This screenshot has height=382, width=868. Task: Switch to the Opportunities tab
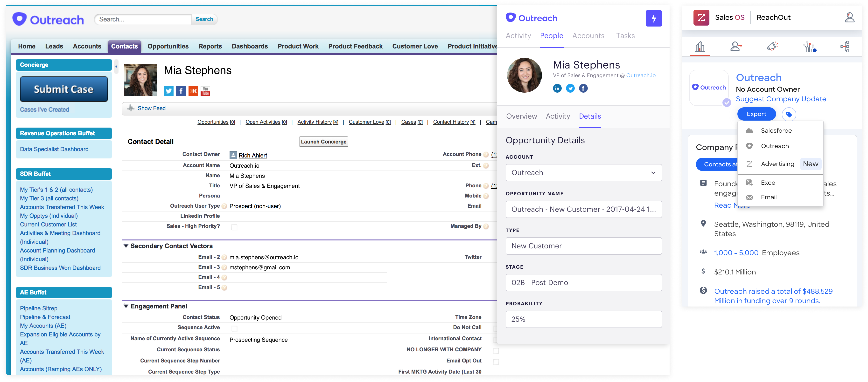[168, 47]
